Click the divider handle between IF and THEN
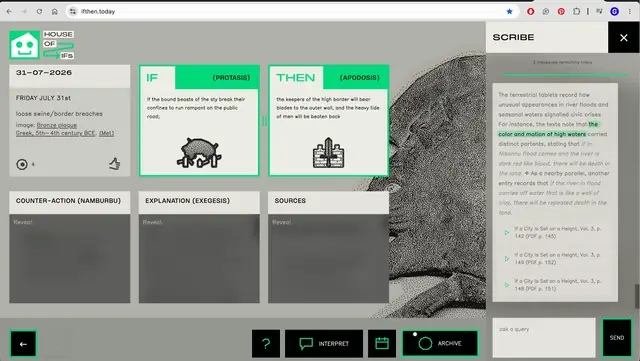Image resolution: width=640 pixels, height=361 pixels. pos(264,120)
